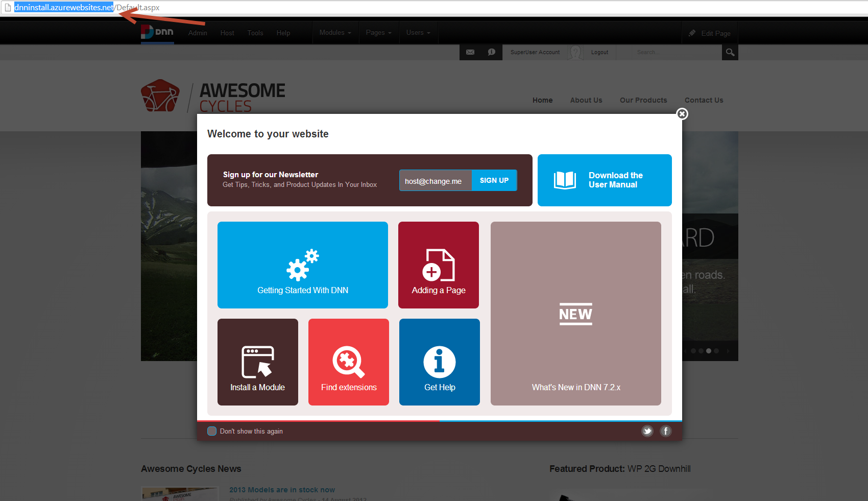This screenshot has width=868, height=501.
Task: Expand the Users dropdown
Action: tap(418, 33)
